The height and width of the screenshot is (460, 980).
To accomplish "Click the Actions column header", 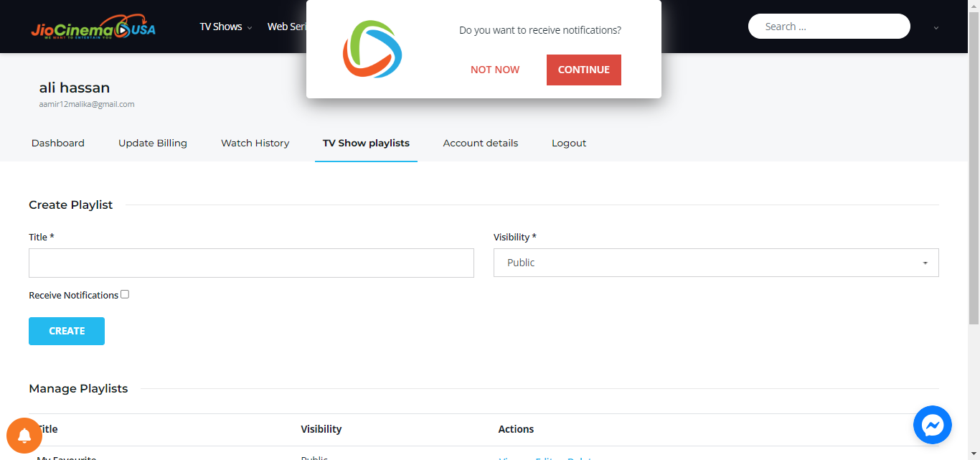I will (516, 429).
